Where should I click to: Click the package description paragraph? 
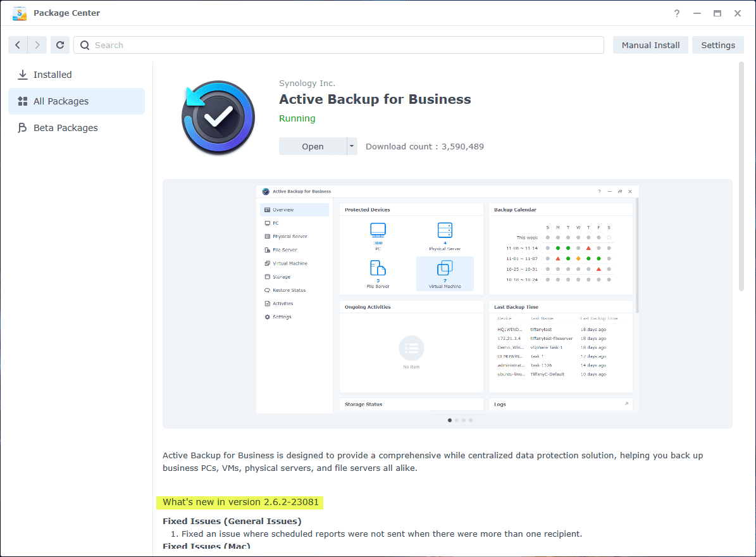coord(433,461)
